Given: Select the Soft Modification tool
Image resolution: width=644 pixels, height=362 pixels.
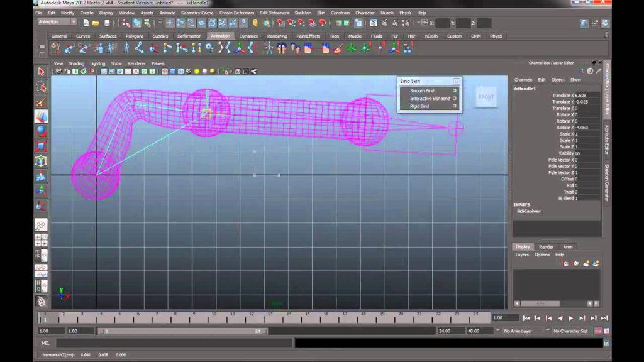Looking at the screenshot, I should coord(41,177).
